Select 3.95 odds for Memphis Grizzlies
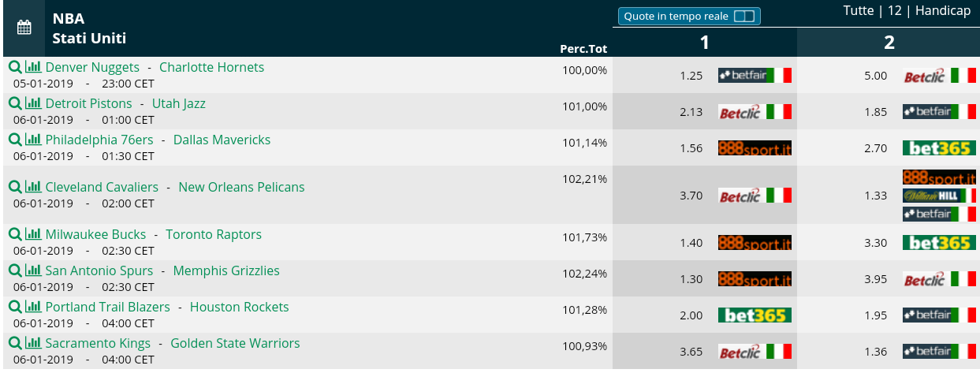Viewport: 980px width, 373px height. pos(875,279)
